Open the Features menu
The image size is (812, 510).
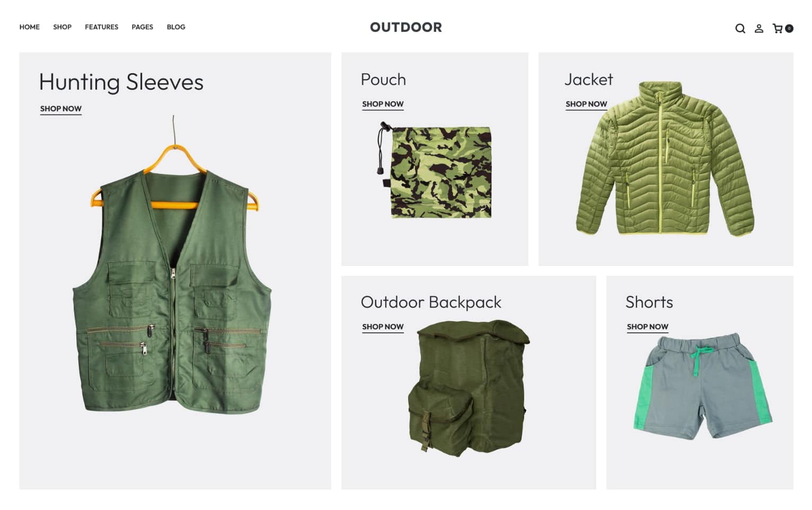tap(101, 27)
